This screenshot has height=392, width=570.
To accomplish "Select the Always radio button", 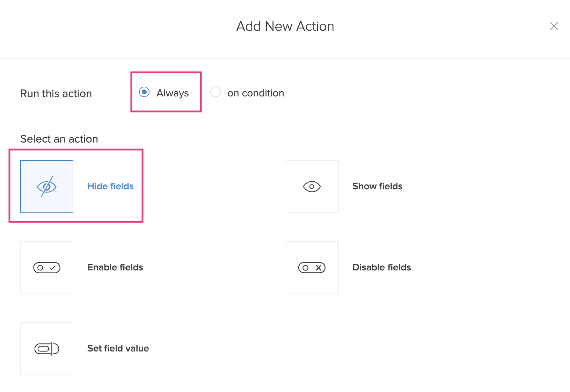I will pyautogui.click(x=144, y=92).
